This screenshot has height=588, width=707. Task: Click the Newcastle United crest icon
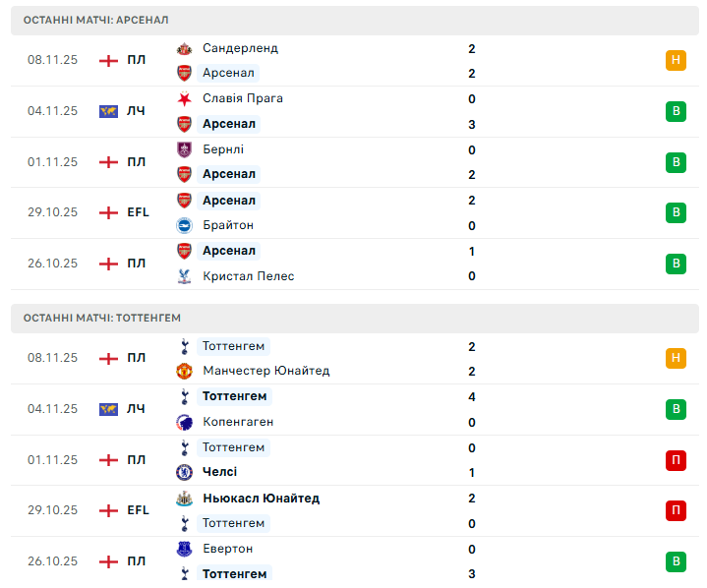pos(184,499)
